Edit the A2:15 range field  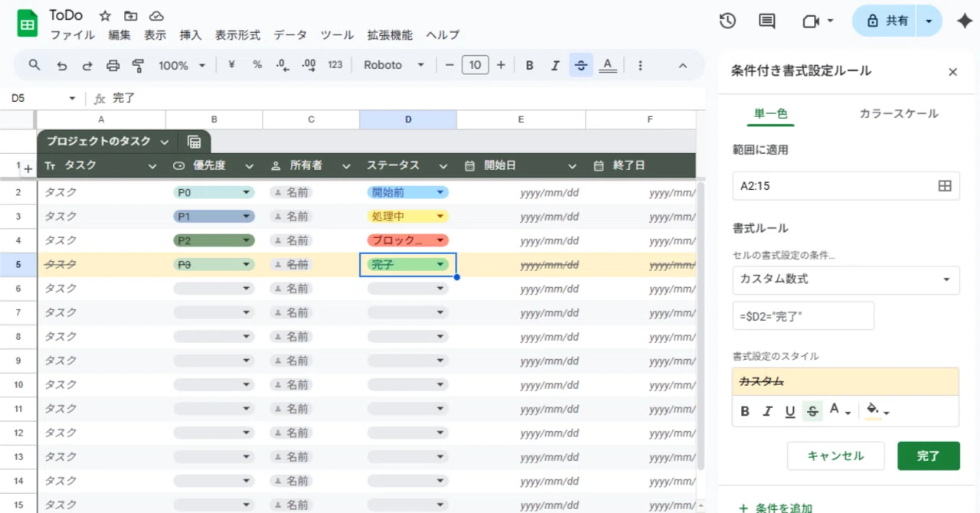(846, 186)
